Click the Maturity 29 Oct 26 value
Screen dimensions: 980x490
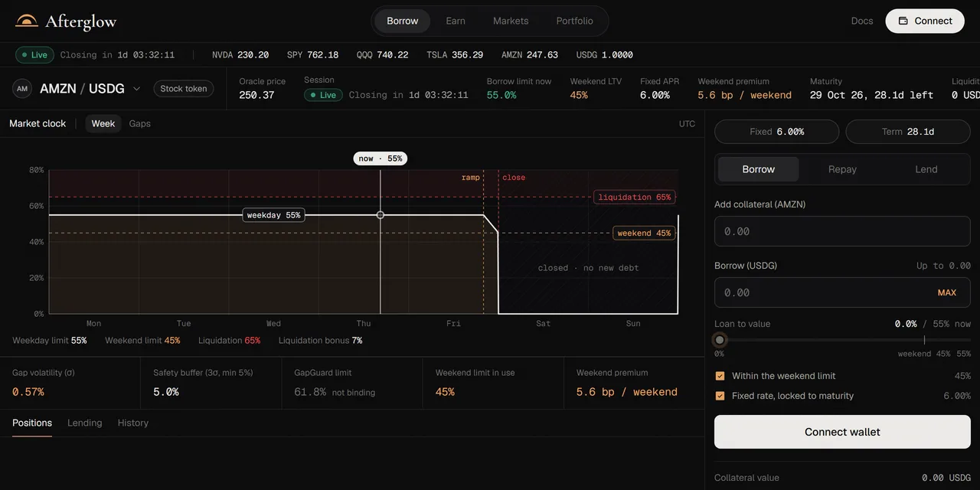point(871,95)
